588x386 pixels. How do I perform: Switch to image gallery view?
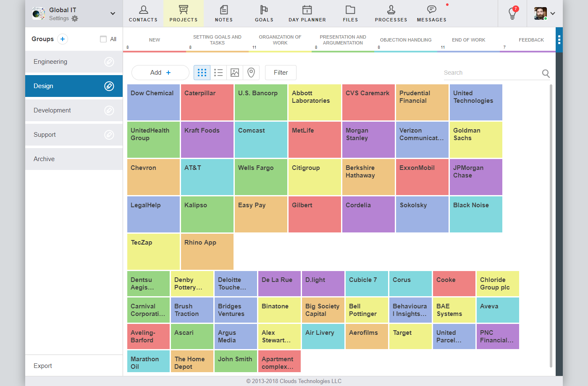click(x=235, y=73)
